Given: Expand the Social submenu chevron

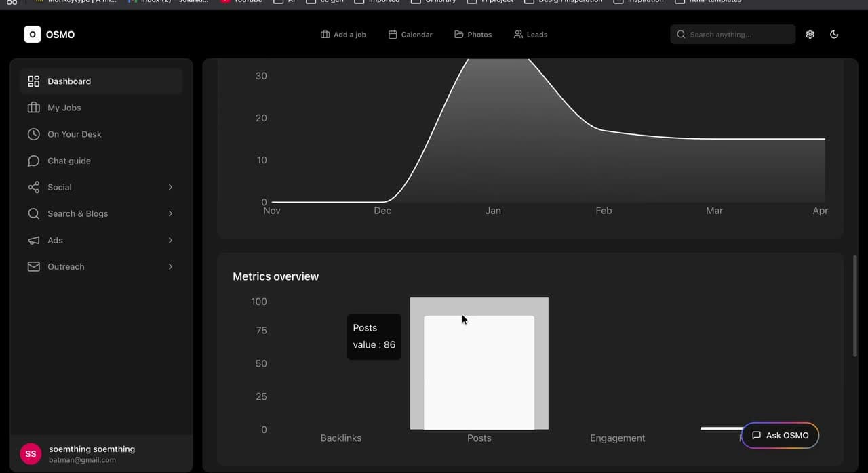Looking at the screenshot, I should coord(170,187).
